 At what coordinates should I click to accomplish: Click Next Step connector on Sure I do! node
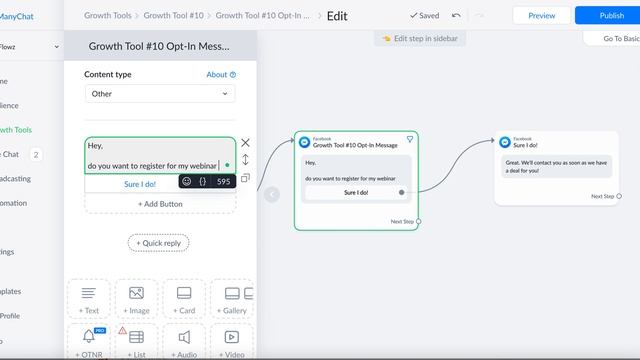coord(619,196)
